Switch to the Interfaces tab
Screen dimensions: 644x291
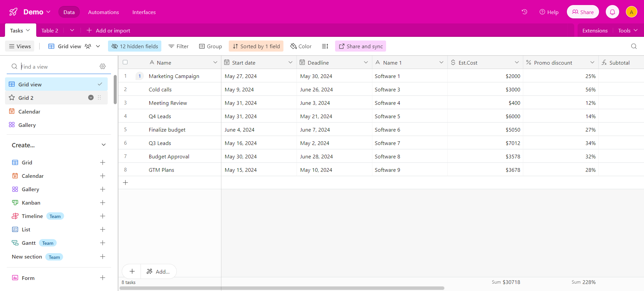(144, 12)
